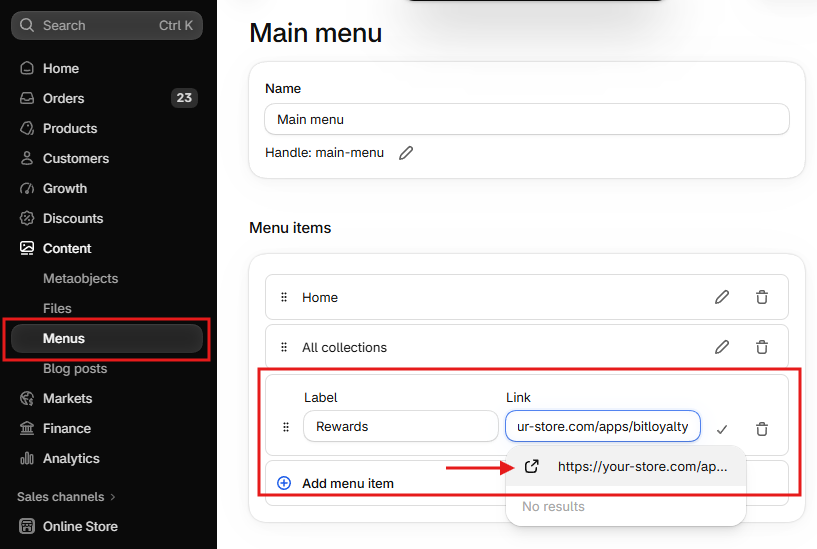Click the All collections row label
Viewport: 817px width, 549px height.
point(344,347)
